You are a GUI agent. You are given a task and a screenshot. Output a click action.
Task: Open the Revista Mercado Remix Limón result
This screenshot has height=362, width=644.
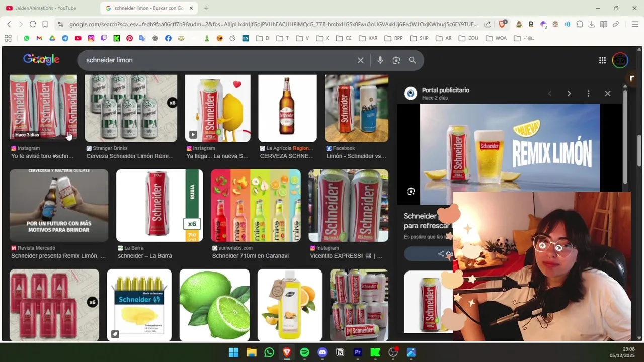click(59, 206)
